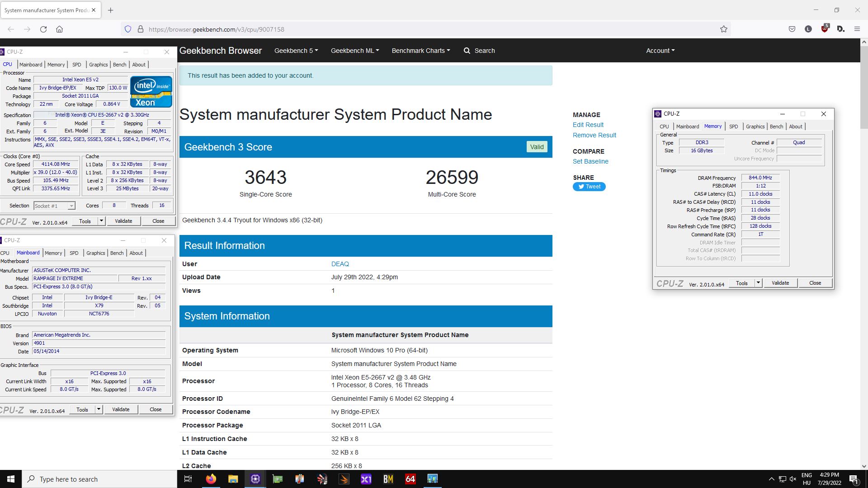
Task: Expand the Benchmark Charts menu
Action: [421, 51]
